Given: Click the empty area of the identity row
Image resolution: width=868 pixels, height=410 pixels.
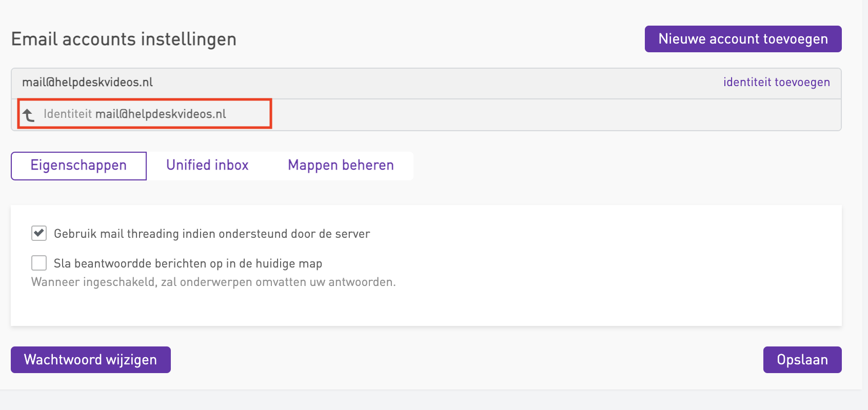Looking at the screenshot, I should click(x=513, y=115).
